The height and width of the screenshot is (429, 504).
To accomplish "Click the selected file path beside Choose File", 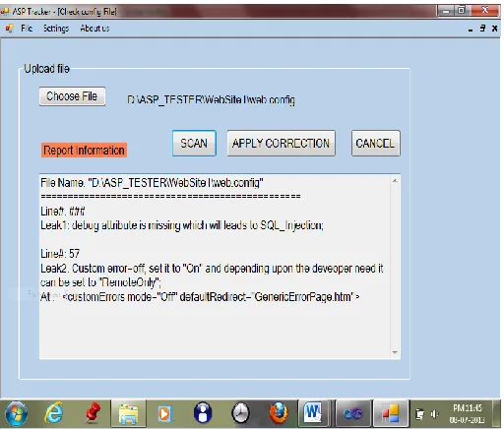I will pos(211,99).
